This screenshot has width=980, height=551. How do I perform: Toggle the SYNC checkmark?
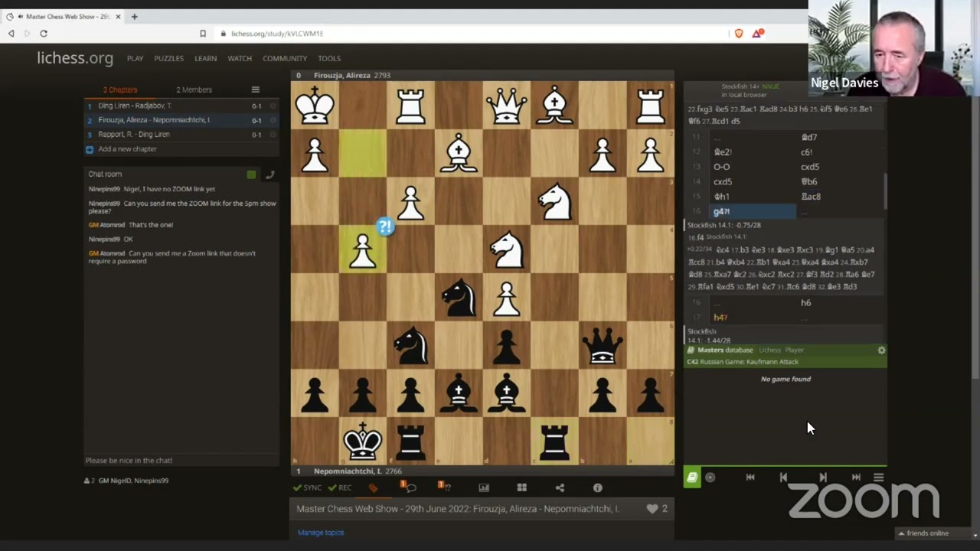[x=308, y=487]
